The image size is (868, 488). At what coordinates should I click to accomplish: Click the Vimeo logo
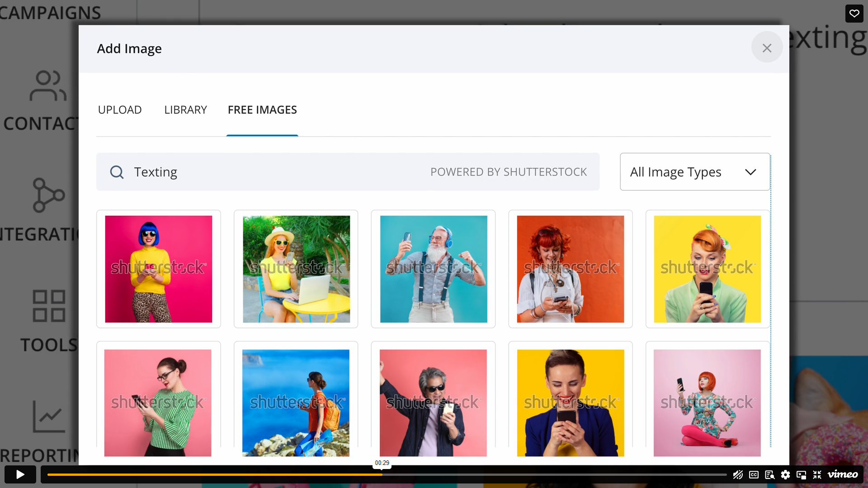843,474
